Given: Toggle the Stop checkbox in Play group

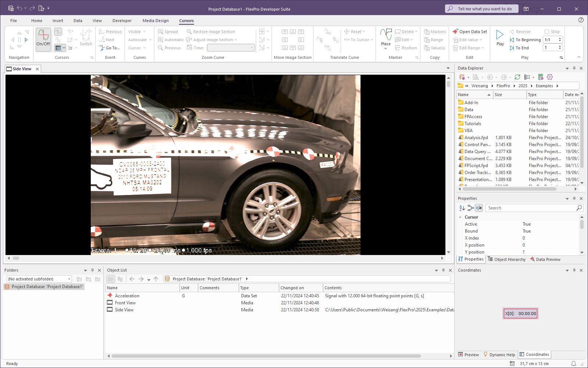Looking at the screenshot, I should 547,32.
